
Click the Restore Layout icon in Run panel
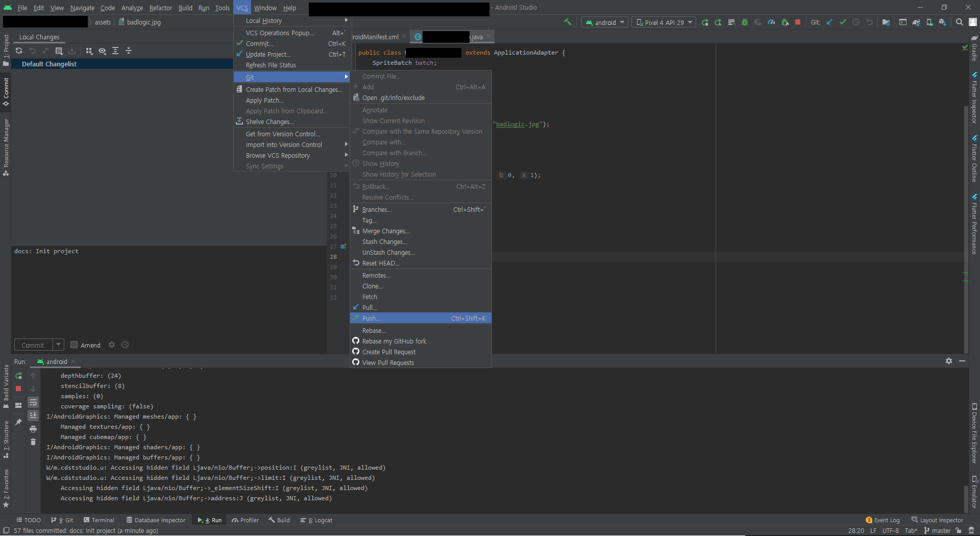(x=18, y=405)
